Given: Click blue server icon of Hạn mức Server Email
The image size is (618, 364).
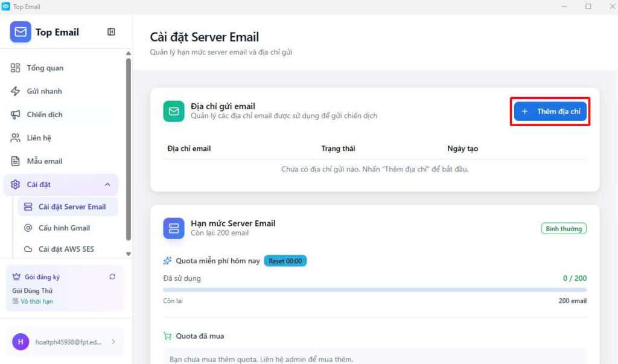Looking at the screenshot, I should pos(174,228).
